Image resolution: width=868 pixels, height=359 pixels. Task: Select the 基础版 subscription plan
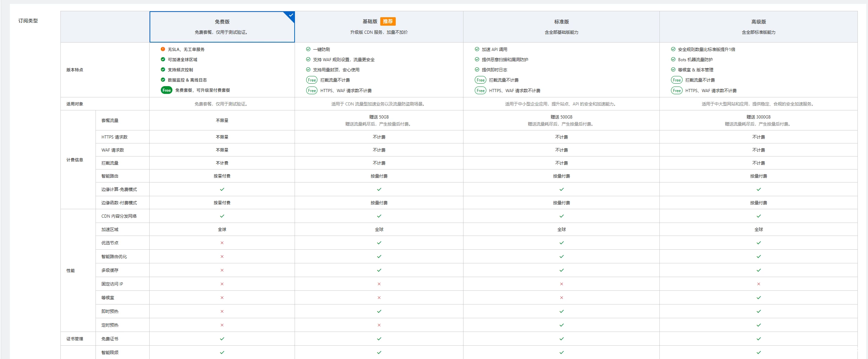click(x=379, y=27)
